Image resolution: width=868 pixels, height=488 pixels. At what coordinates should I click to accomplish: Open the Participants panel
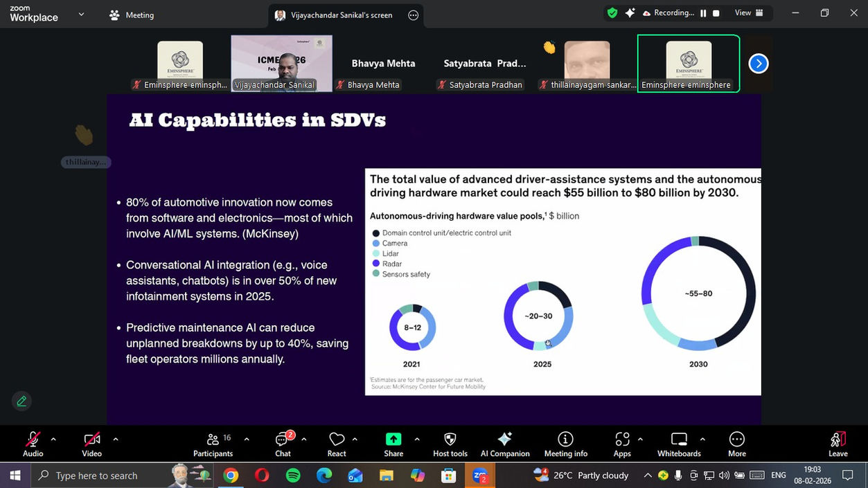pos(213,444)
